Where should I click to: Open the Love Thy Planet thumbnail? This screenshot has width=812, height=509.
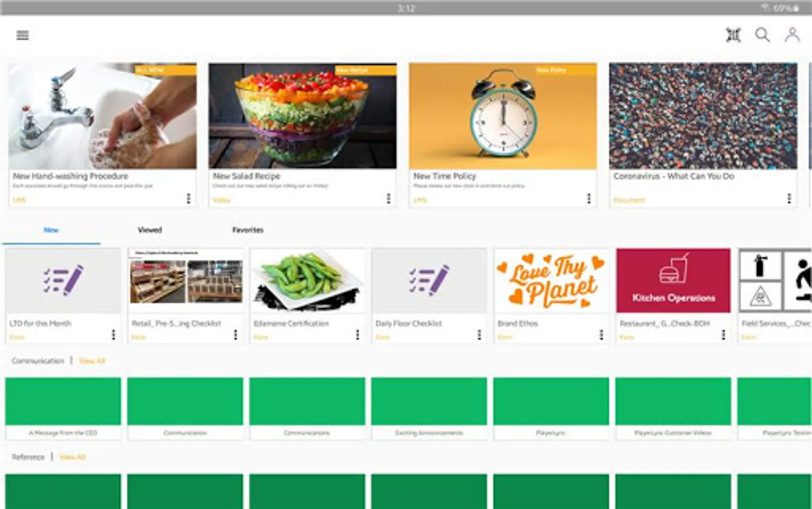551,281
